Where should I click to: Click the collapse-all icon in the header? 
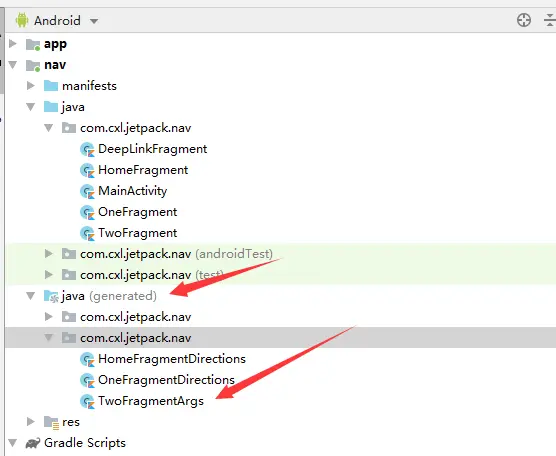[550, 20]
